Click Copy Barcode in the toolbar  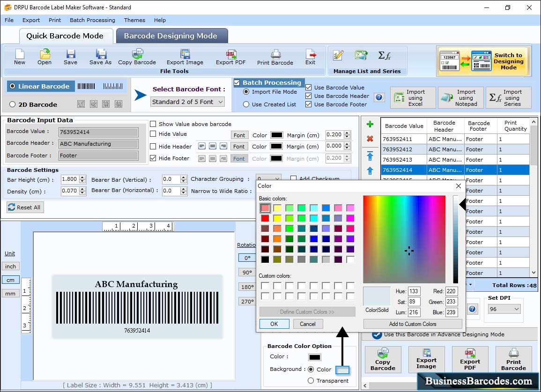137,57
